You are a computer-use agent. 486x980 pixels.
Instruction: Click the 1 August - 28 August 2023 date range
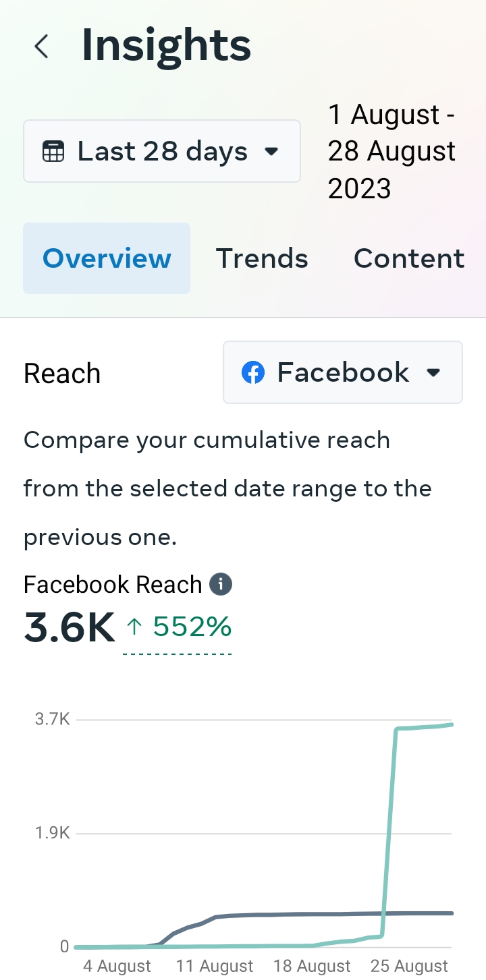(391, 152)
